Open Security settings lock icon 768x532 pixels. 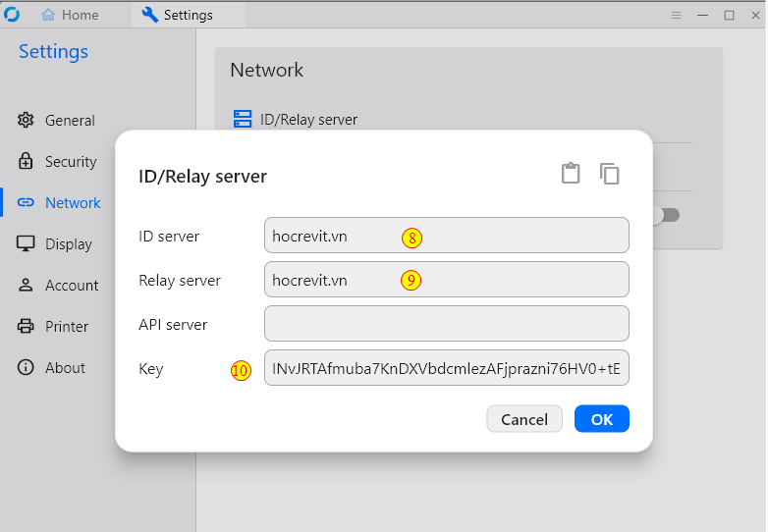tap(26, 161)
